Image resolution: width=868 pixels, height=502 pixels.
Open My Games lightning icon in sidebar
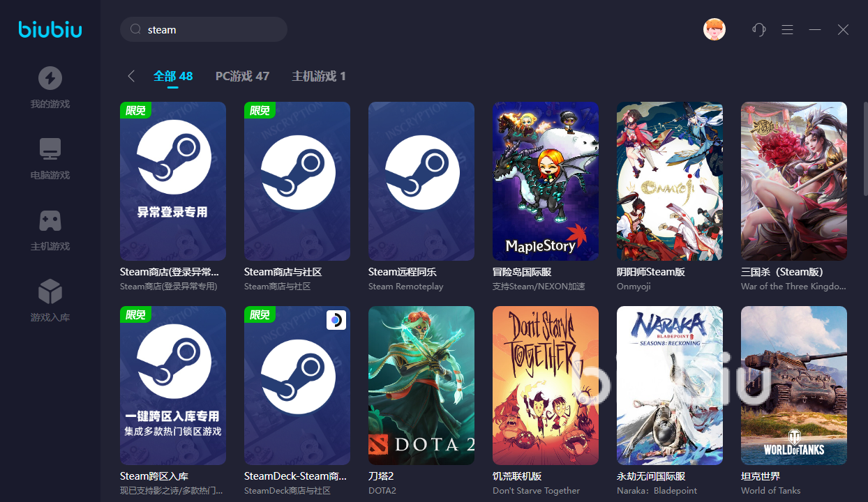tap(50, 78)
